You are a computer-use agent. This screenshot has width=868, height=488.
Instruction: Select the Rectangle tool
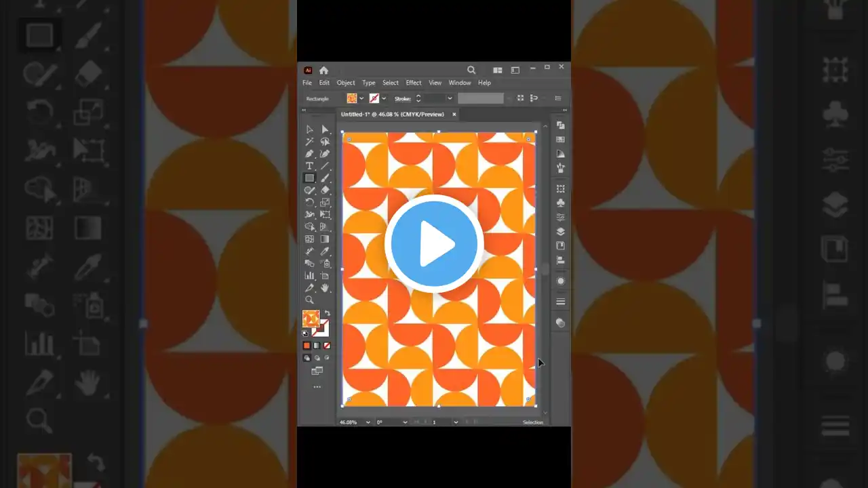(x=309, y=178)
